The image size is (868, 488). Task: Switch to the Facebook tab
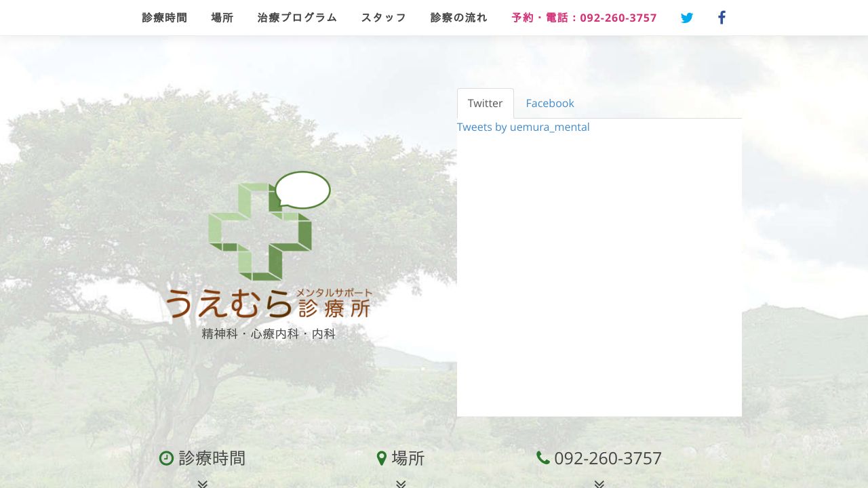coord(549,104)
